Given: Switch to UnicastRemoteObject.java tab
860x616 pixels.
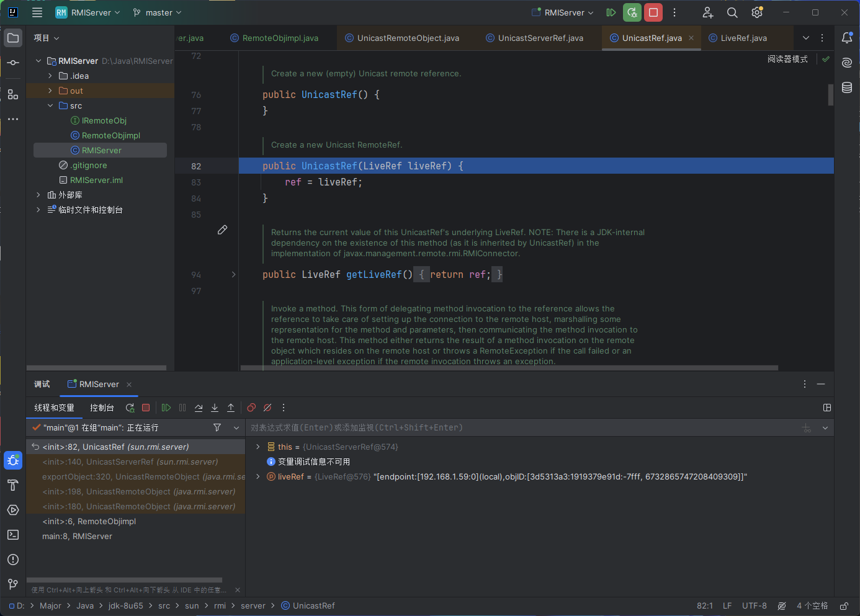Looking at the screenshot, I should [x=402, y=38].
